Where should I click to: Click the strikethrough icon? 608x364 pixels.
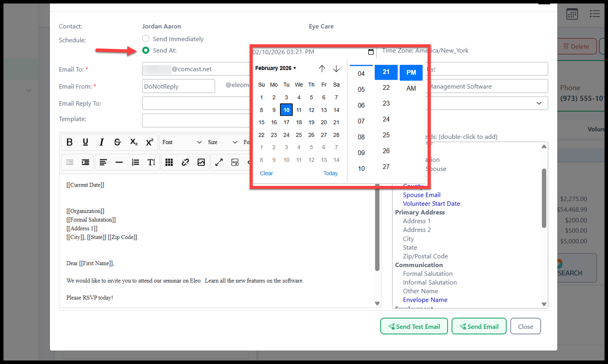point(117,142)
